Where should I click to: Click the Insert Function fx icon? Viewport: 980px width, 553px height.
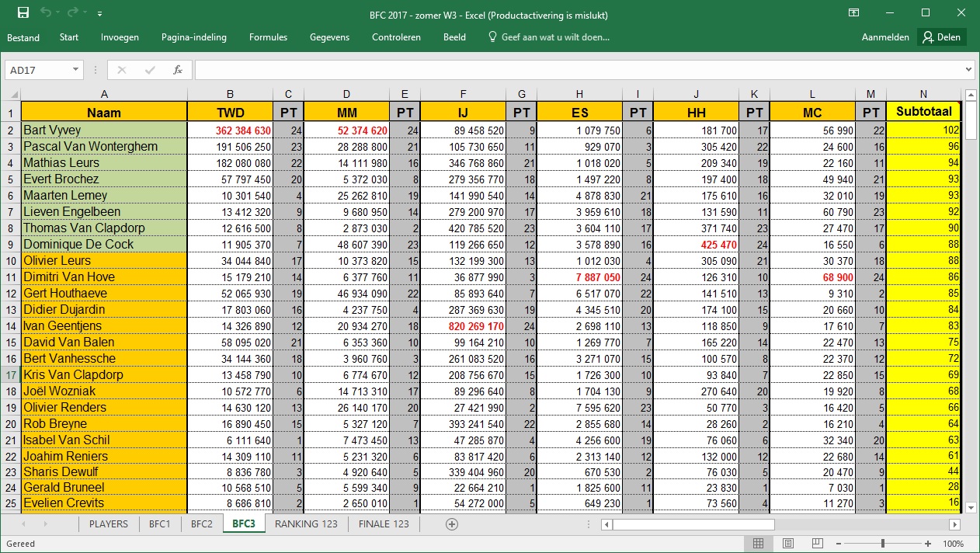click(177, 70)
